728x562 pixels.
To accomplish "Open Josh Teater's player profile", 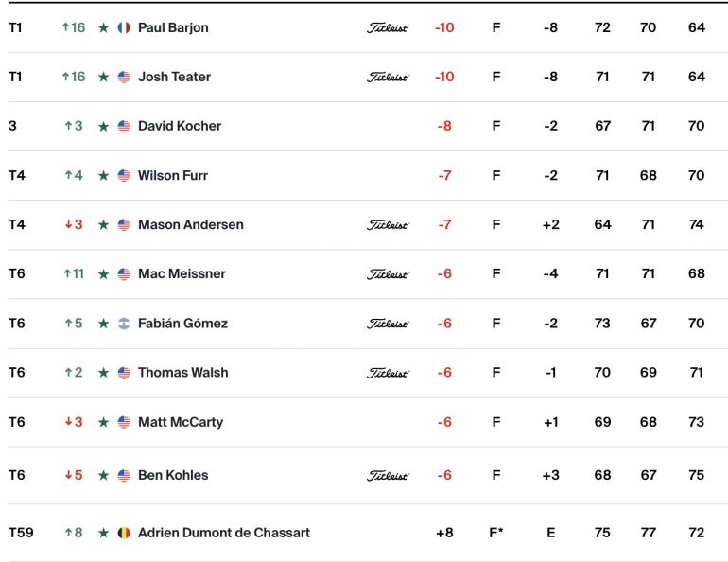I will (174, 77).
